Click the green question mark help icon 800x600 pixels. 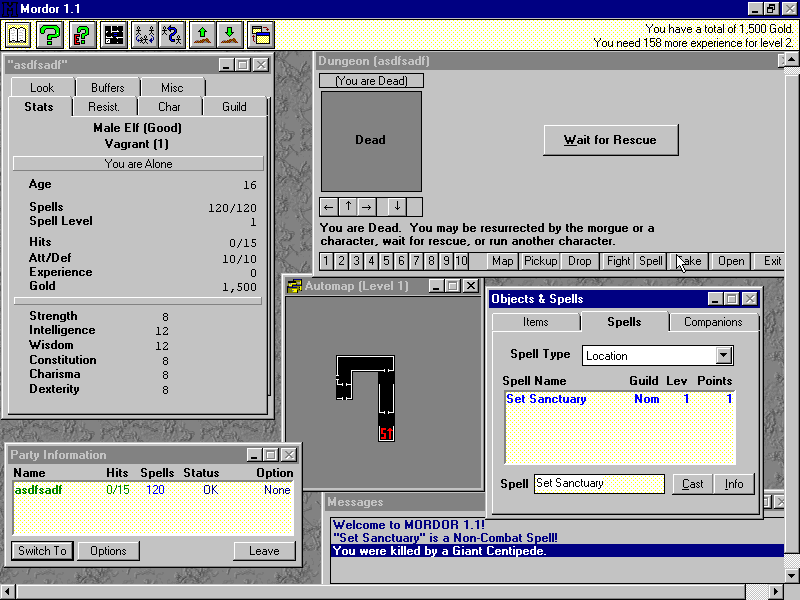pyautogui.click(x=49, y=35)
